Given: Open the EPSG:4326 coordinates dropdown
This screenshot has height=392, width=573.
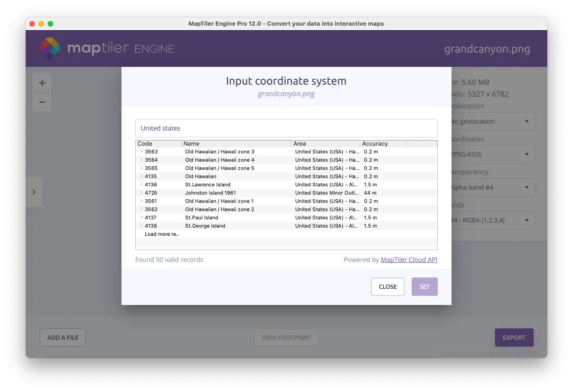Looking at the screenshot, I should [x=493, y=154].
